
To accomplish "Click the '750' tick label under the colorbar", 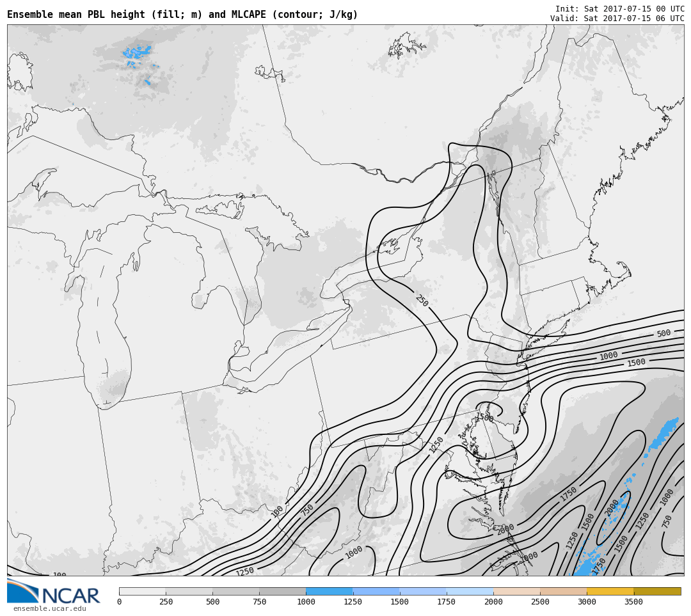I will tap(259, 602).
